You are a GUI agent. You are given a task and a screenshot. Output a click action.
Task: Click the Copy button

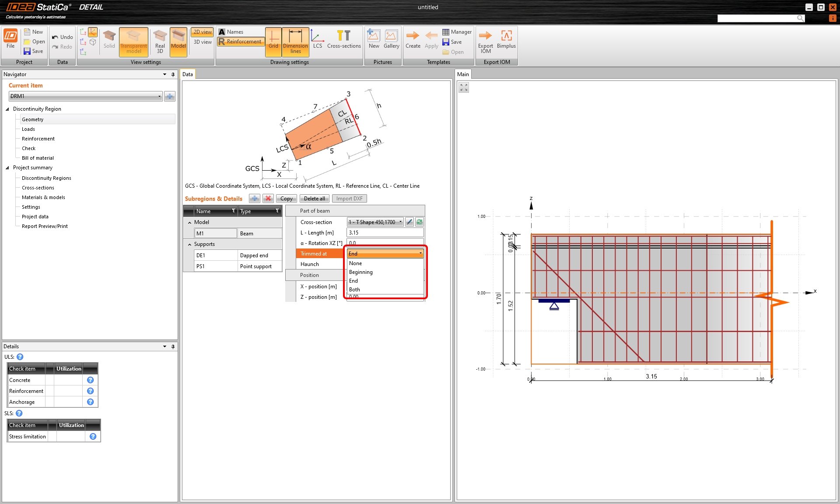point(287,199)
